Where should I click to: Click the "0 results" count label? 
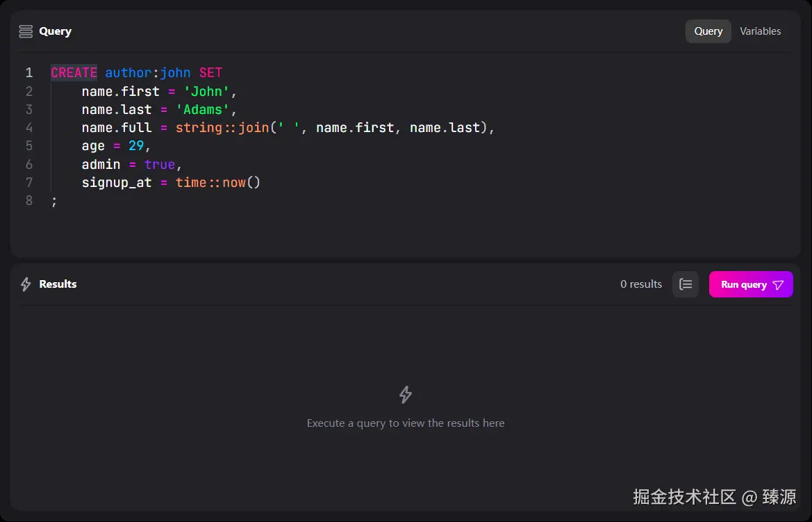coord(640,284)
